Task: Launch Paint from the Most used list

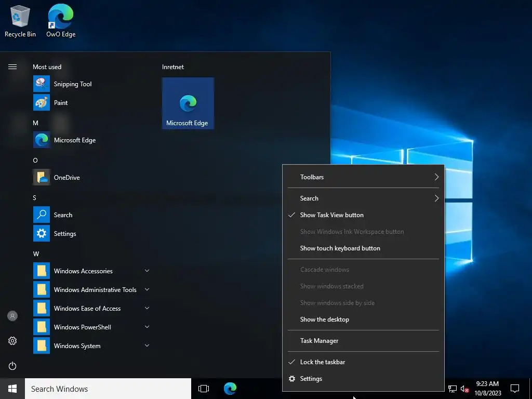Action: pos(91,102)
